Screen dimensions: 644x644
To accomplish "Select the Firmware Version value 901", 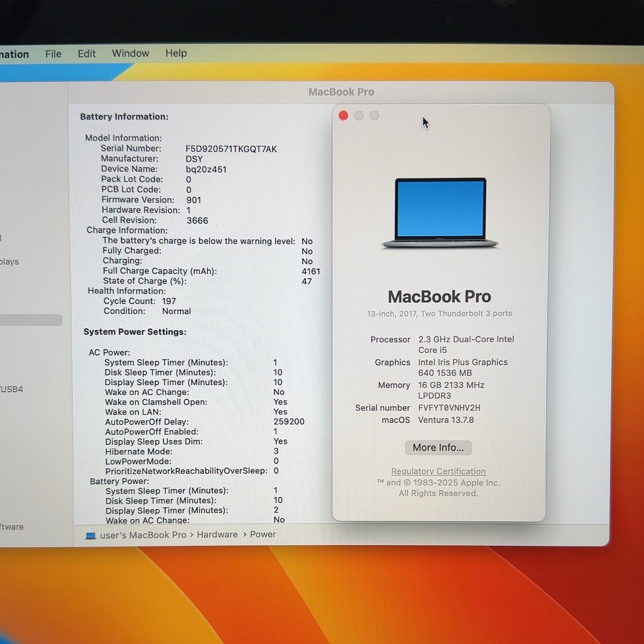I will [194, 200].
